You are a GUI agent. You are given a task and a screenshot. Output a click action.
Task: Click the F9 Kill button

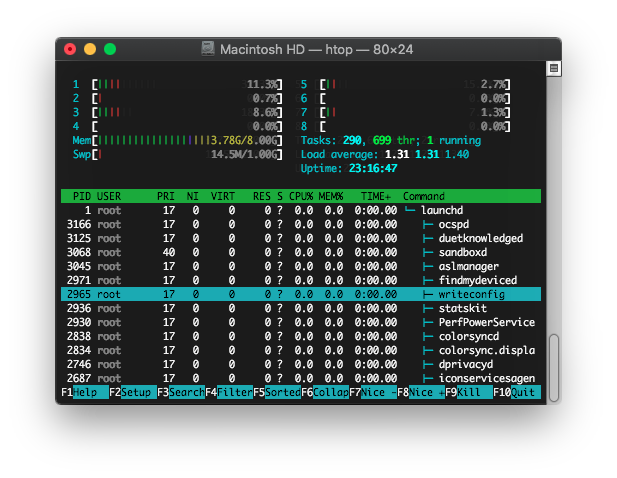click(x=469, y=392)
